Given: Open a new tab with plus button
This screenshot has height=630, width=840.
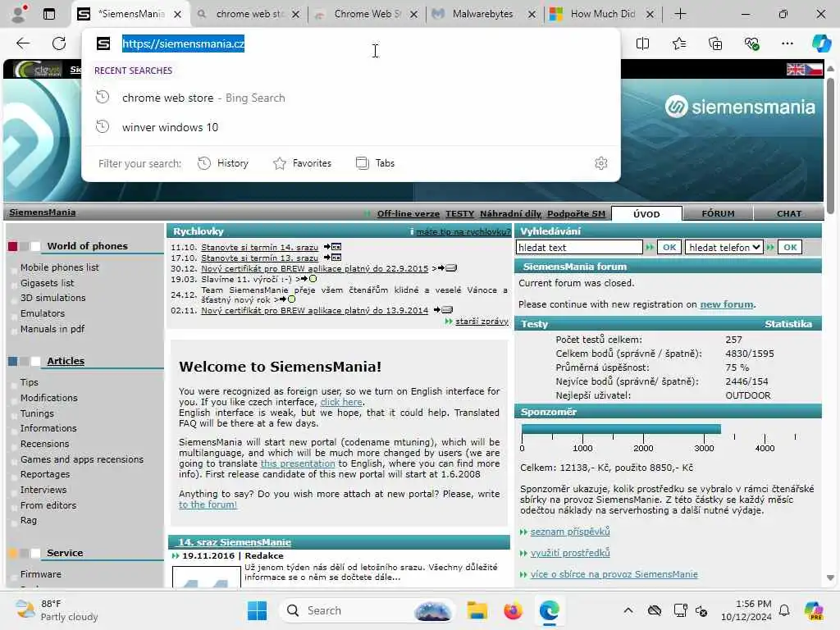Looking at the screenshot, I should click(x=680, y=14).
